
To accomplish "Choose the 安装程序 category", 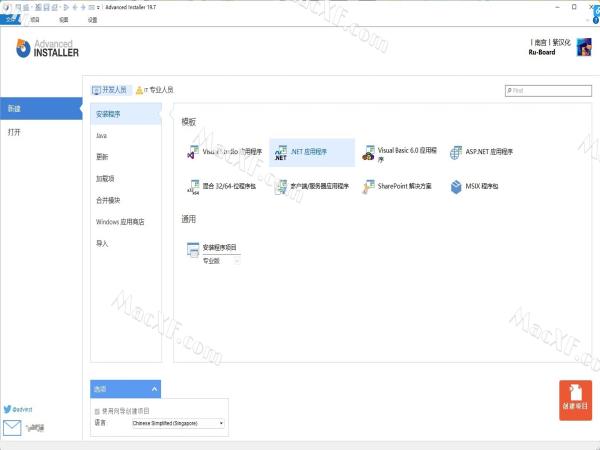I will click(126, 114).
